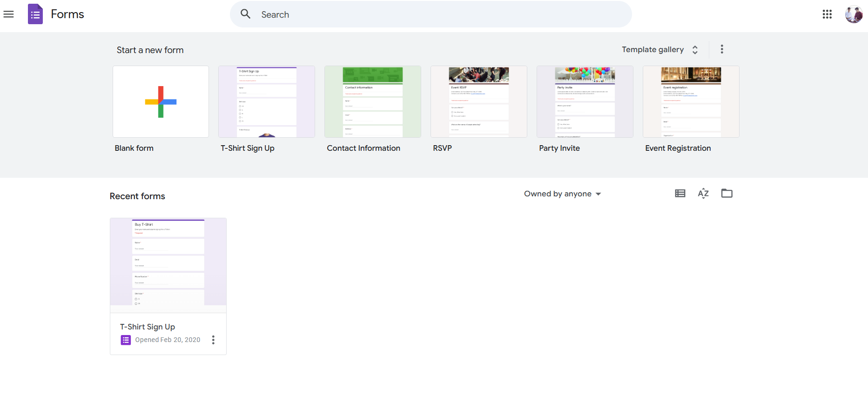Start a Blank form

point(161,101)
